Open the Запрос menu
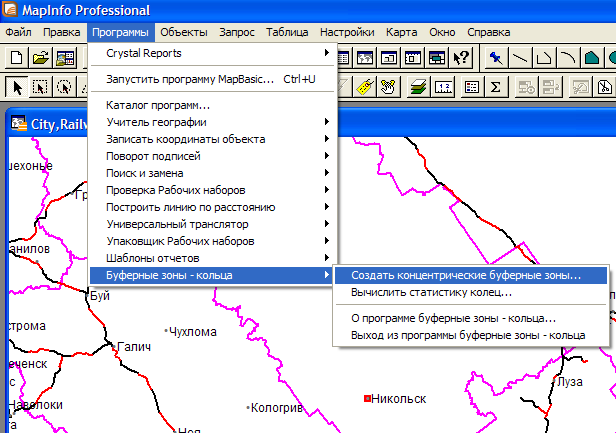This screenshot has height=433, width=616. 237,32
